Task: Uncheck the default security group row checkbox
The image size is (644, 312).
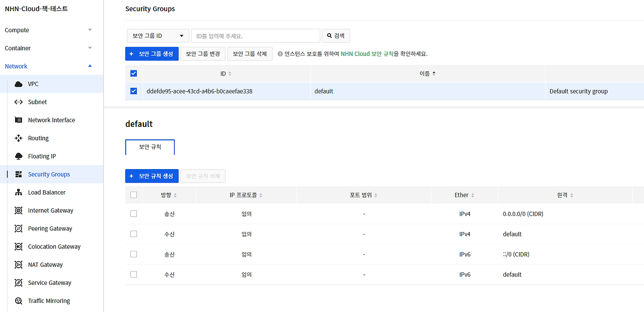Action: [133, 91]
